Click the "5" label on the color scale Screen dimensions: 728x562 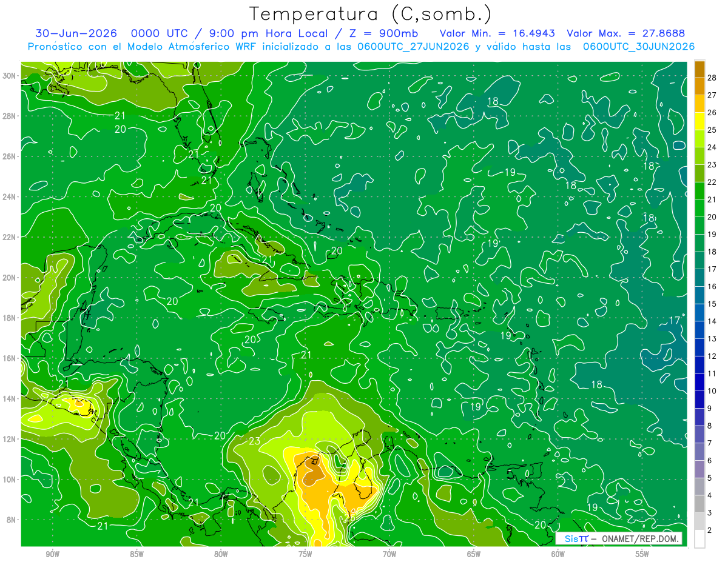[x=710, y=478]
